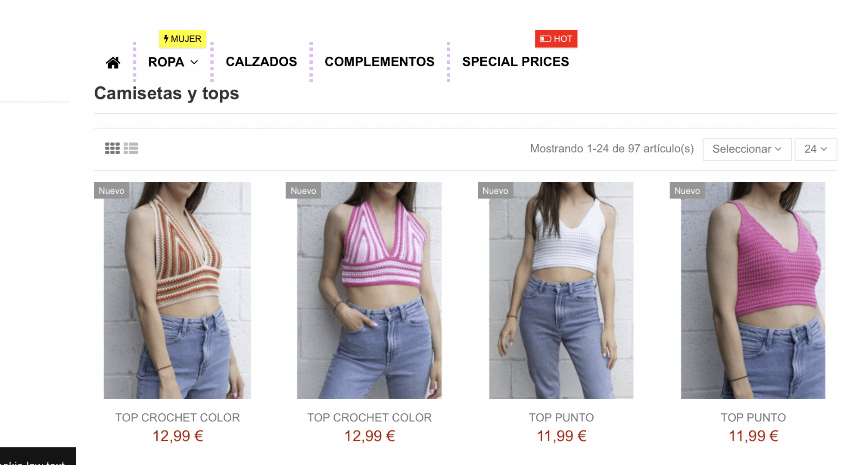Open the pink striped crochet top photo

tap(369, 290)
